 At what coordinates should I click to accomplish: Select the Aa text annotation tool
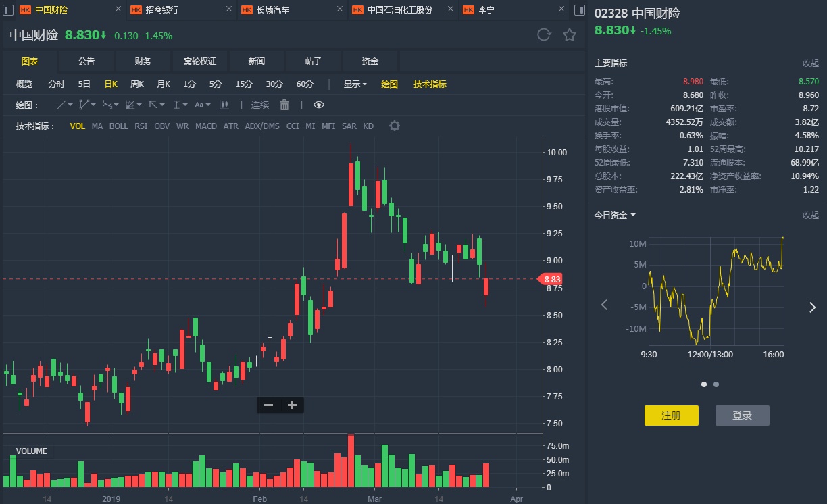click(199, 105)
